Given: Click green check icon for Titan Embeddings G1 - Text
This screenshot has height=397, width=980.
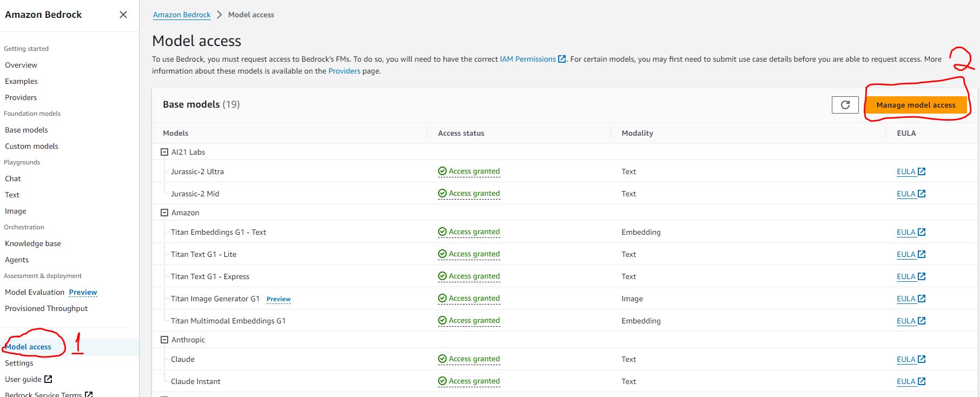Looking at the screenshot, I should coord(442,232).
